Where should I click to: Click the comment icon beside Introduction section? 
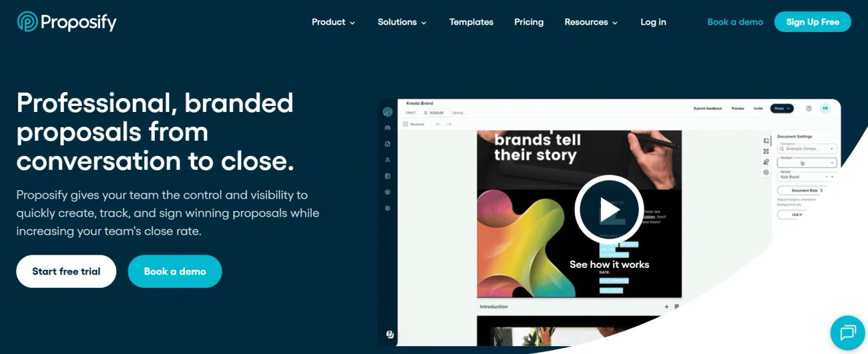[677, 306]
